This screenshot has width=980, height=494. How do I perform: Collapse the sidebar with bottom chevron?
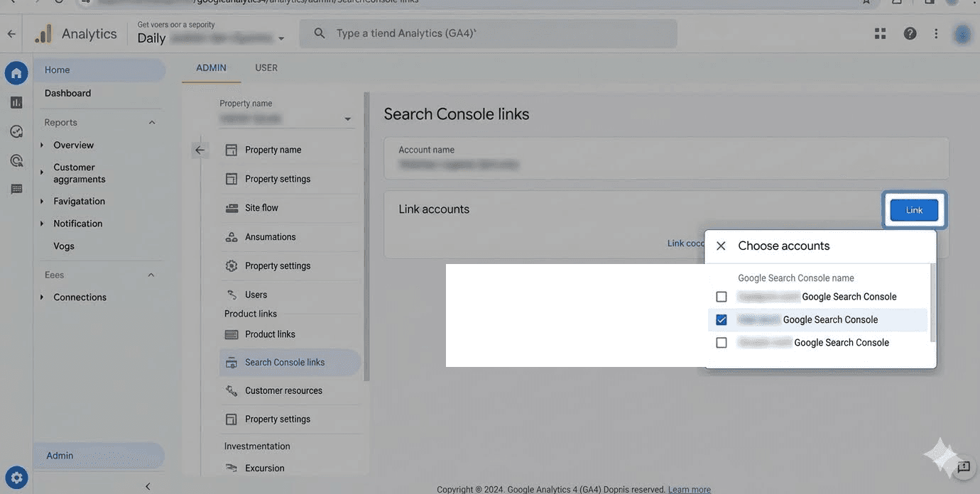click(x=148, y=486)
